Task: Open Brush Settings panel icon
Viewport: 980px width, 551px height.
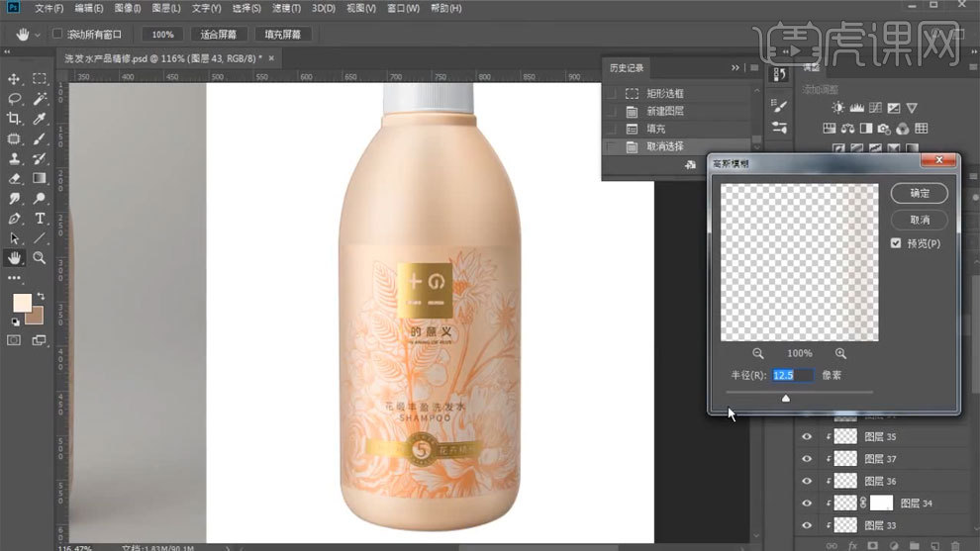Action: coord(779,106)
